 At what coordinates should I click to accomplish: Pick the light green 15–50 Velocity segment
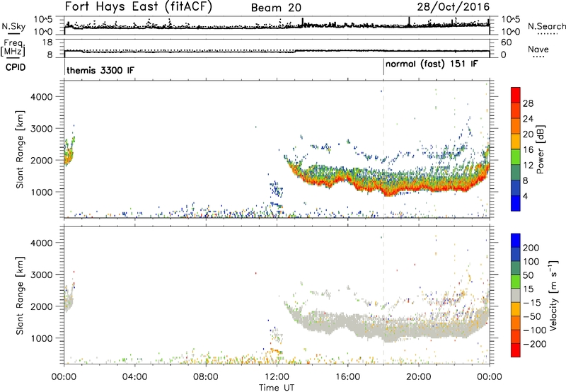(x=516, y=282)
